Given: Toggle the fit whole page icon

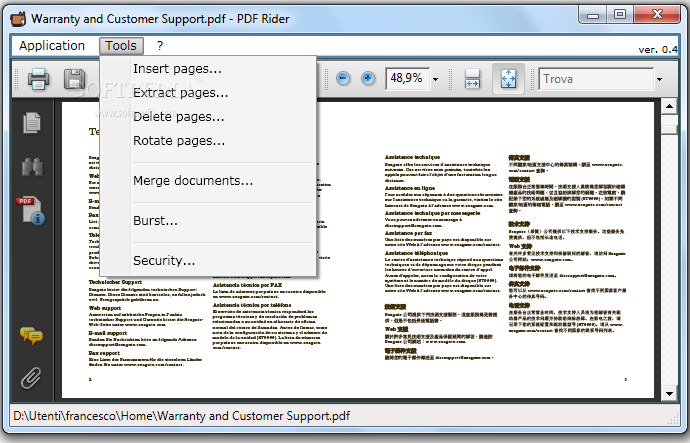Looking at the screenshot, I should 508,79.
